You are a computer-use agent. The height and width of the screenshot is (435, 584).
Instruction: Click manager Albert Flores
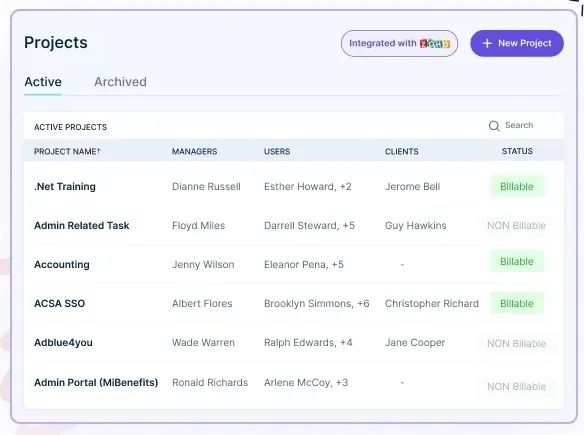tap(202, 304)
